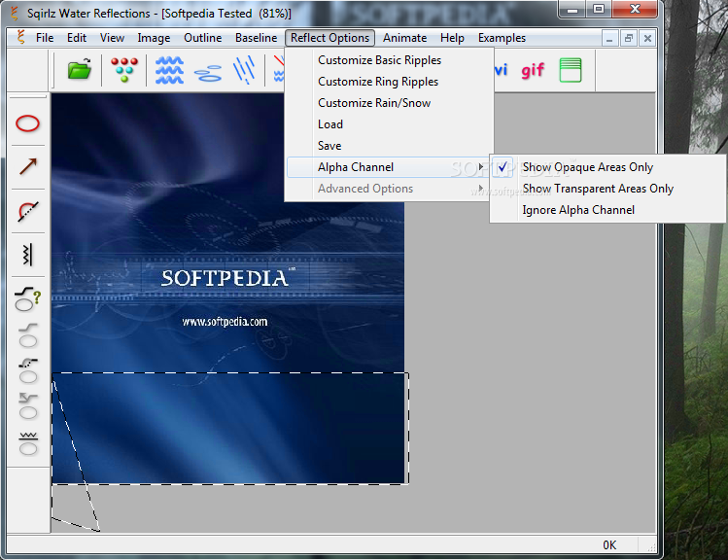This screenshot has height=560, width=728.
Task: Click the partially hidden avi export icon
Action: (501, 70)
